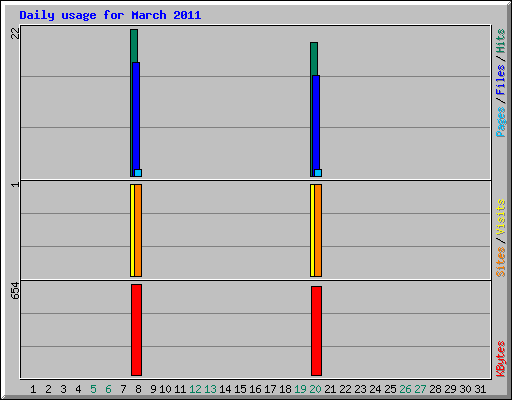Select the cyan Pages bar on day 20
The height and width of the screenshot is (400, 512).
click(318, 173)
